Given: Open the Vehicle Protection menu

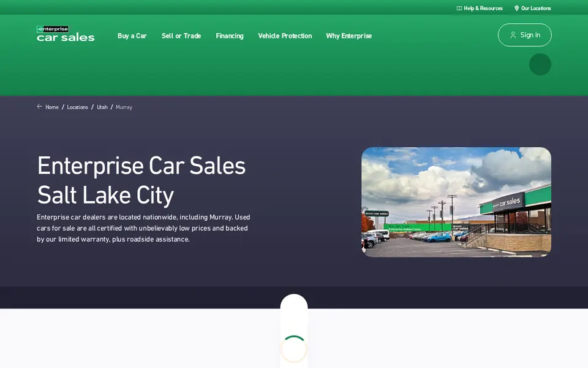Looking at the screenshot, I should (x=285, y=36).
